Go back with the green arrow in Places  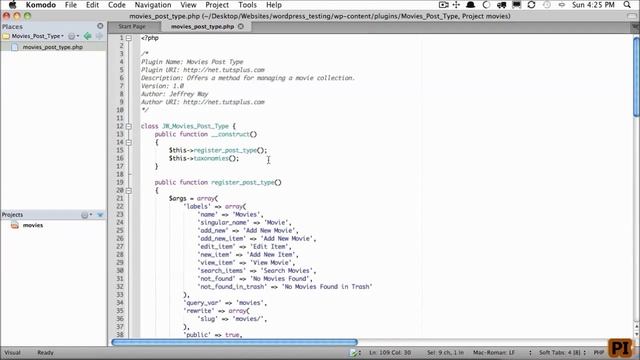pos(87,36)
